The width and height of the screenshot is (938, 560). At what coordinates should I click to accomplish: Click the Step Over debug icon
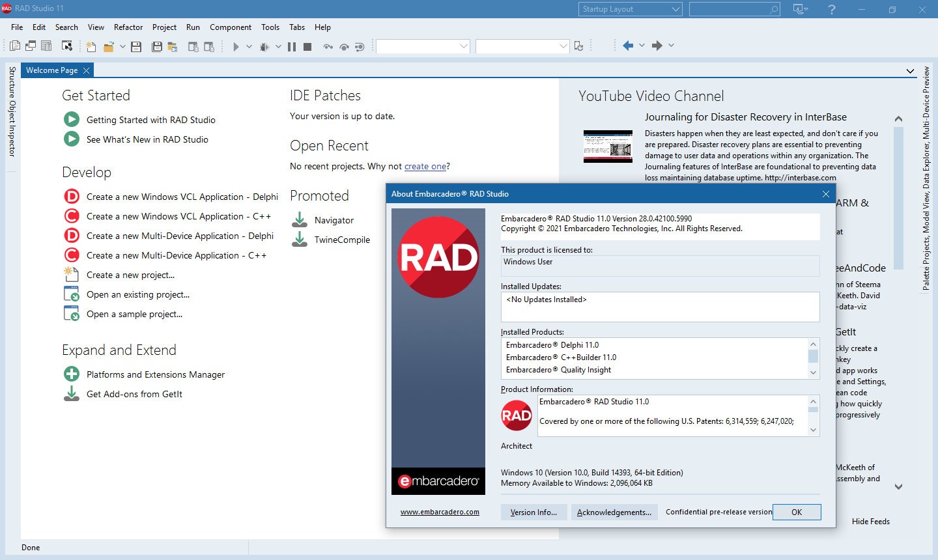pos(344,46)
